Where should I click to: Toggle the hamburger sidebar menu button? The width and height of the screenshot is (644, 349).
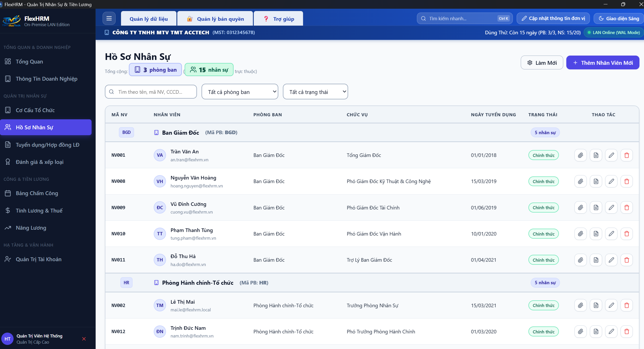coord(109,18)
